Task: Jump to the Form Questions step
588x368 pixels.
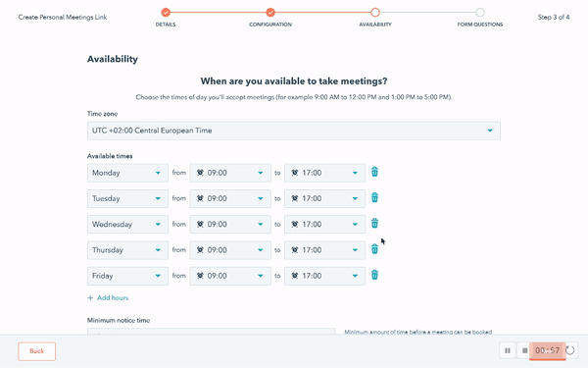Action: tap(479, 13)
